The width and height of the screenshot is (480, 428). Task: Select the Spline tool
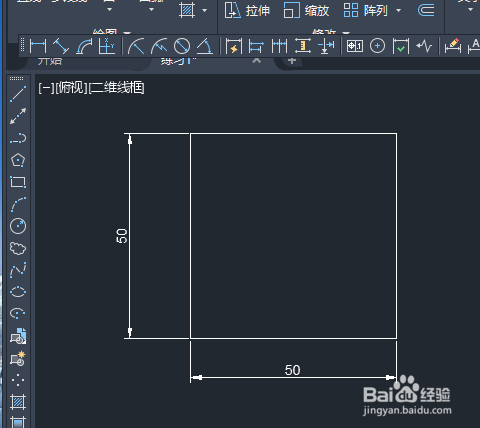click(x=18, y=270)
